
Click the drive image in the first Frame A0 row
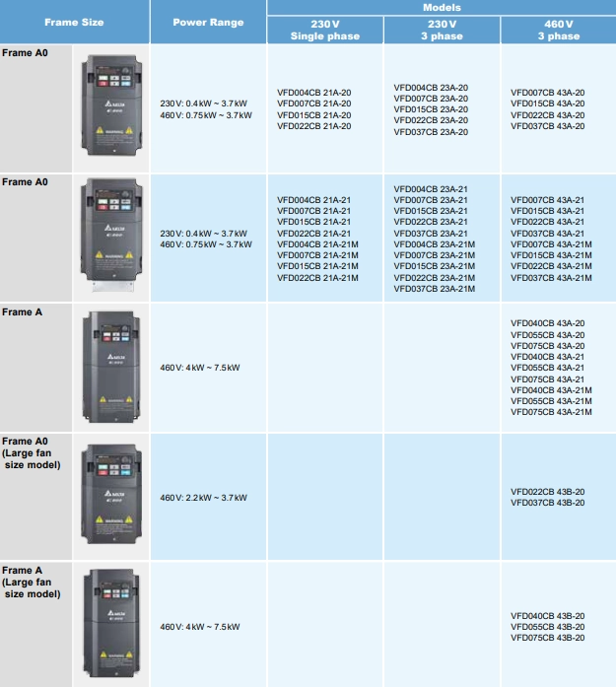point(111,104)
